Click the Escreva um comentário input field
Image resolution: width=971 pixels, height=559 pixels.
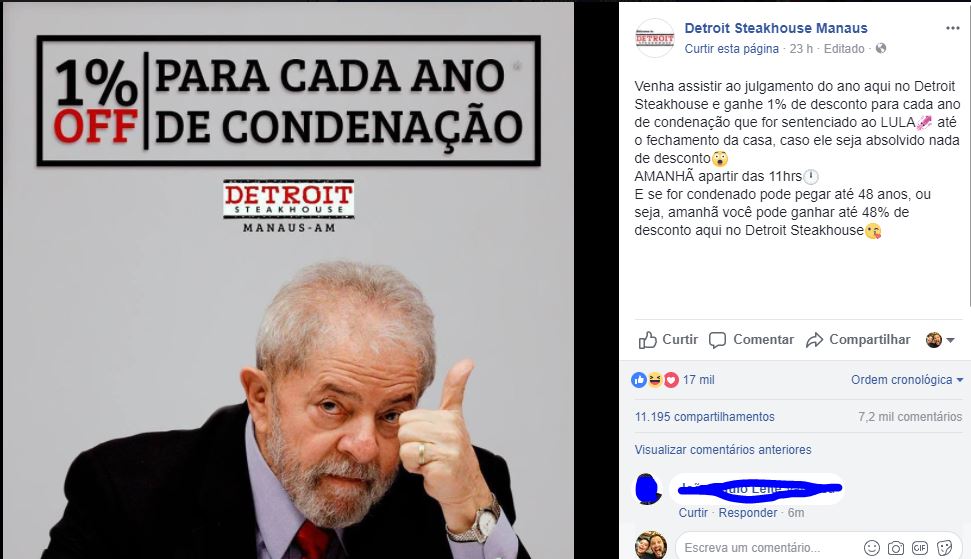pyautogui.click(x=768, y=548)
